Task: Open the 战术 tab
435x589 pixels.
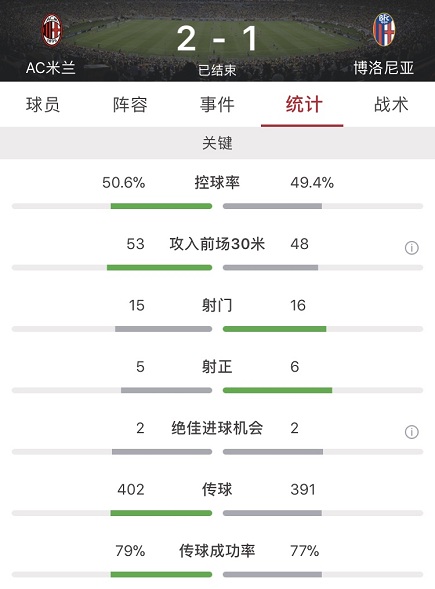Action: [391, 104]
